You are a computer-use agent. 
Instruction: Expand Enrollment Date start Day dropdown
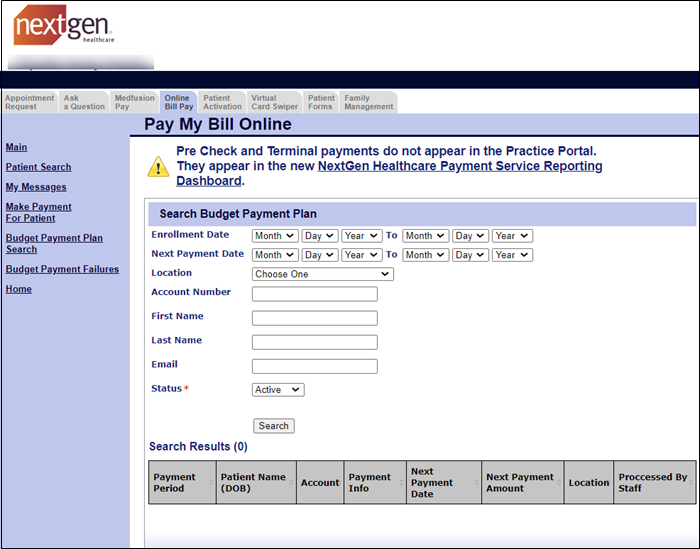point(320,236)
